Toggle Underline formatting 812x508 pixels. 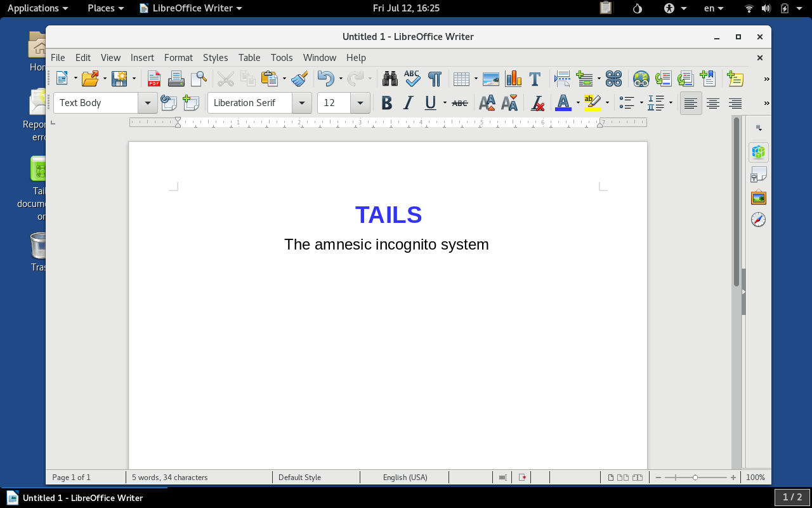point(431,103)
